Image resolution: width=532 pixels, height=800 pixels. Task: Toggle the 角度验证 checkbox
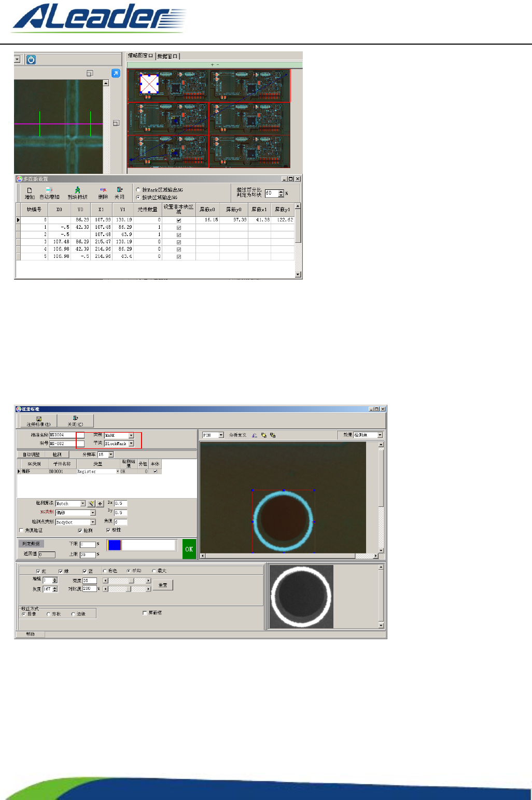21,530
